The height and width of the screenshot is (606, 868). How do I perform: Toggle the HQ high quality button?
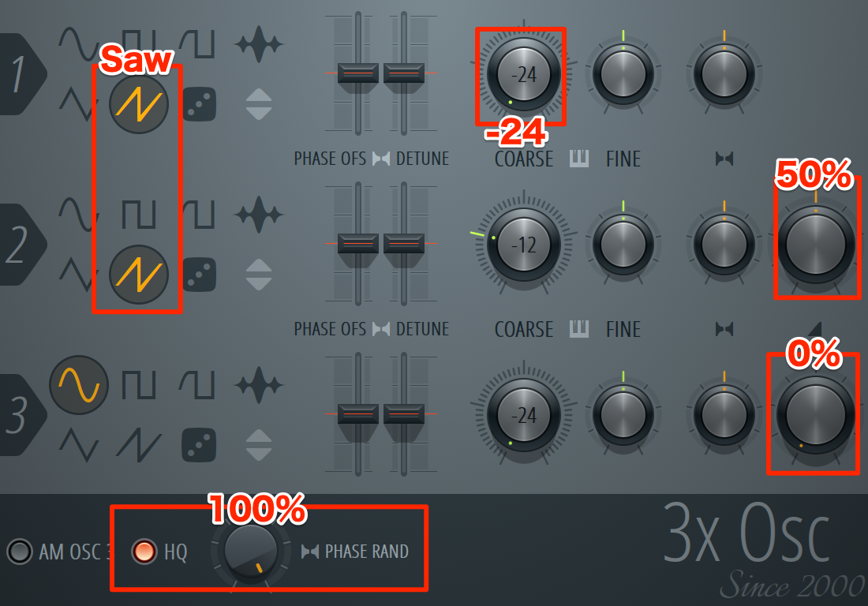pos(144,552)
